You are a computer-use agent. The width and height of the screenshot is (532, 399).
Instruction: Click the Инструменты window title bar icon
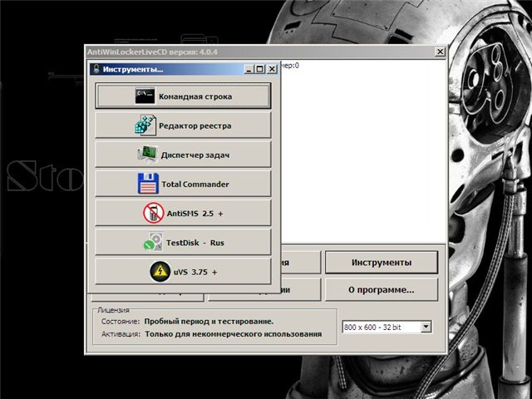(x=96, y=69)
